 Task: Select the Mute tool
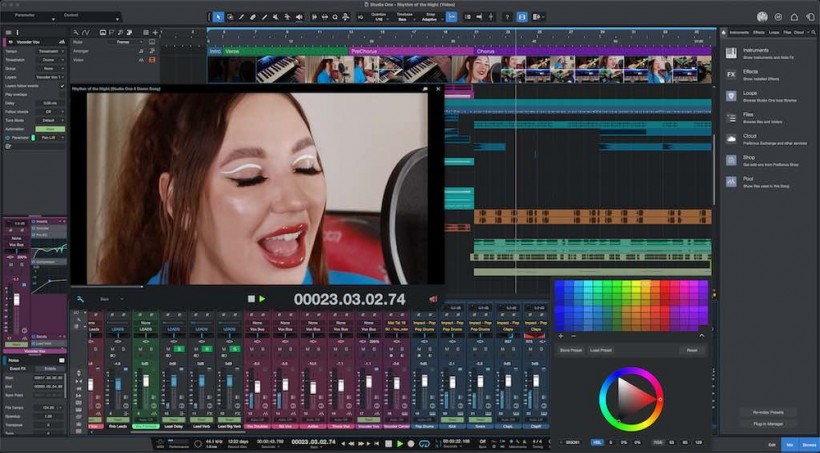(276, 17)
